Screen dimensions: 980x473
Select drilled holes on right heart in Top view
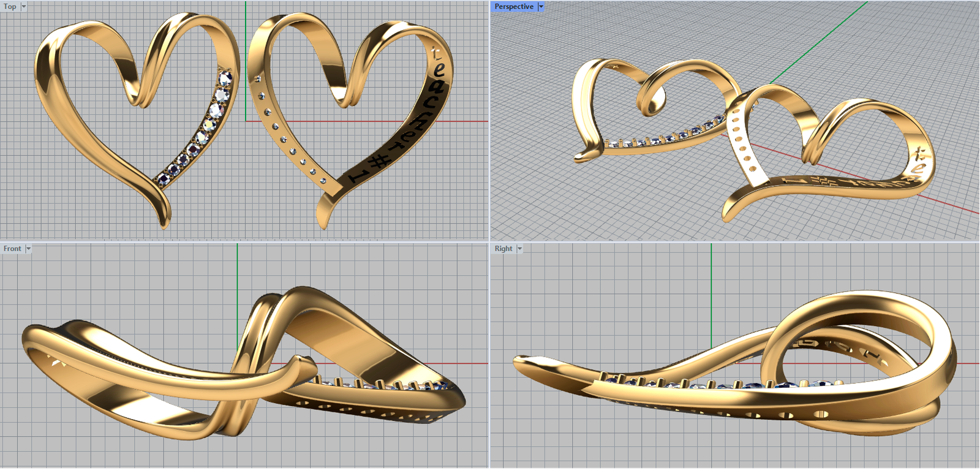coord(284,140)
